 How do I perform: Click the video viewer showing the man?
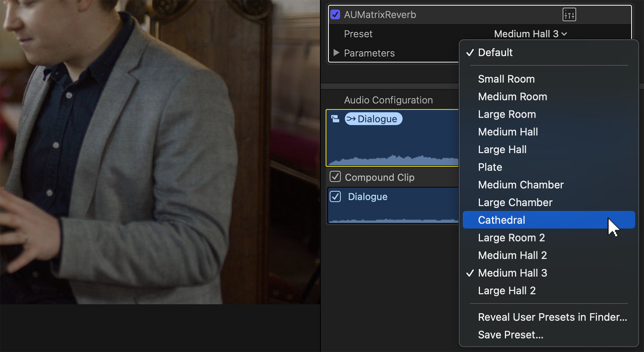pos(160,152)
